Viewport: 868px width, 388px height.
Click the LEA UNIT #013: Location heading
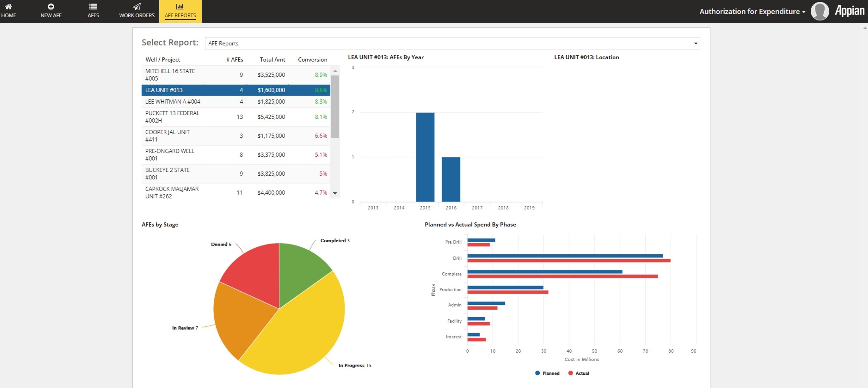coord(586,57)
